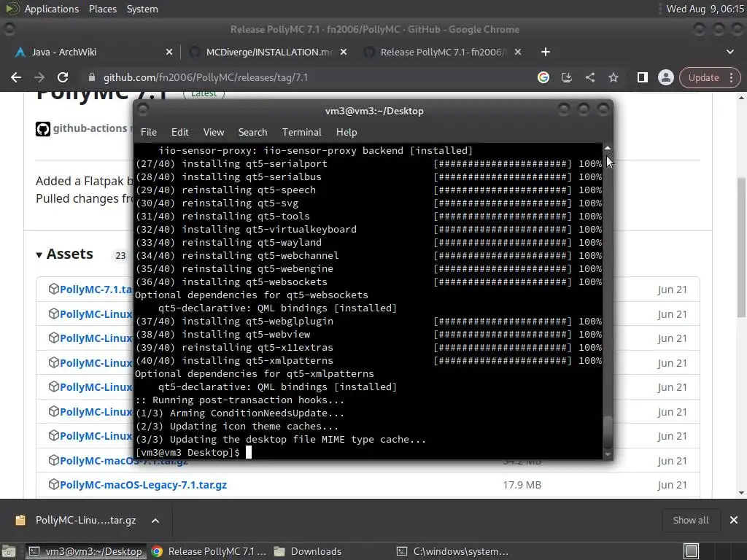Image resolution: width=747 pixels, height=560 pixels.
Task: Open Chrome side panel icon
Action: coord(642,77)
